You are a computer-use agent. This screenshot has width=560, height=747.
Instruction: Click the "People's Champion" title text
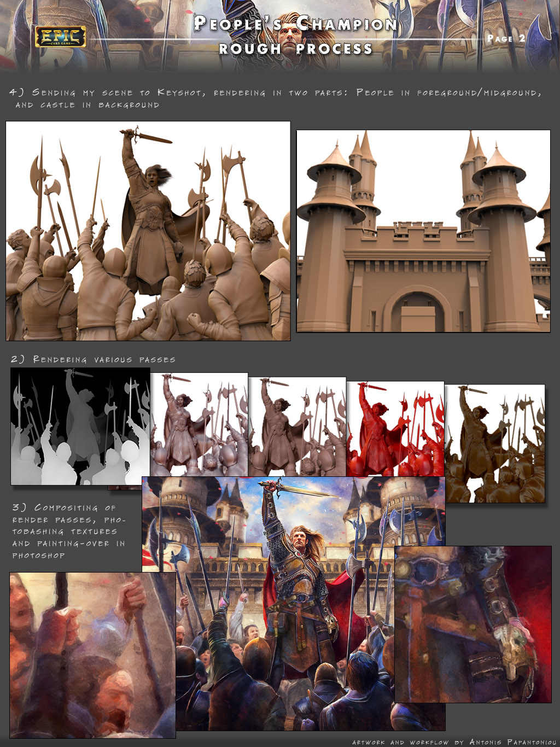click(x=295, y=24)
